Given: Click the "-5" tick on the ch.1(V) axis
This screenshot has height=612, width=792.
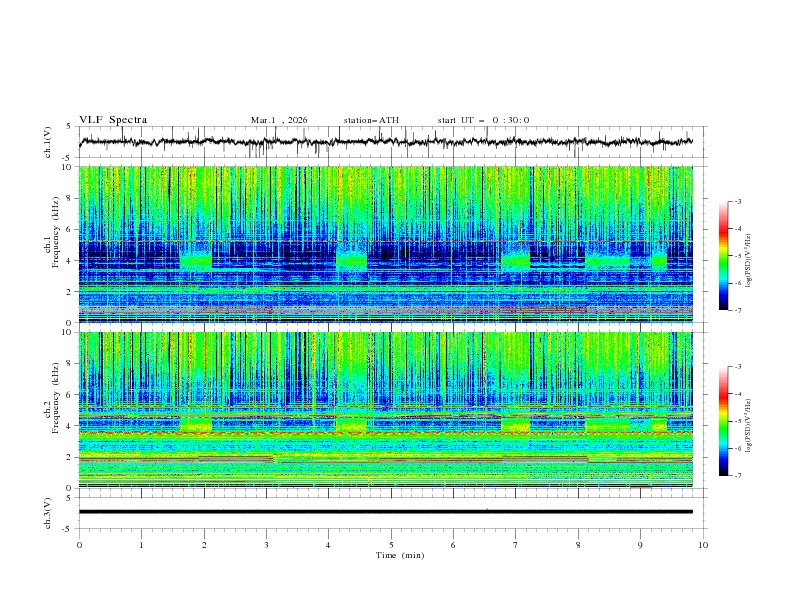Looking at the screenshot, I should [x=68, y=158].
